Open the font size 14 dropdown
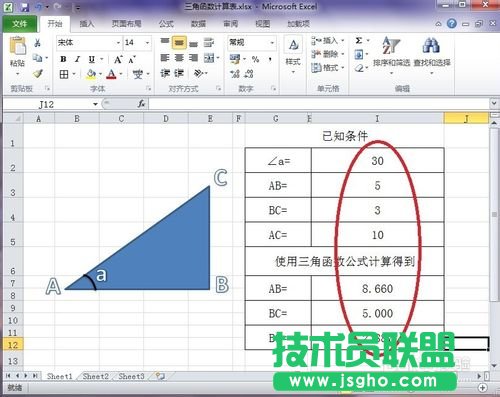This screenshot has width=500, height=397. coord(147,43)
